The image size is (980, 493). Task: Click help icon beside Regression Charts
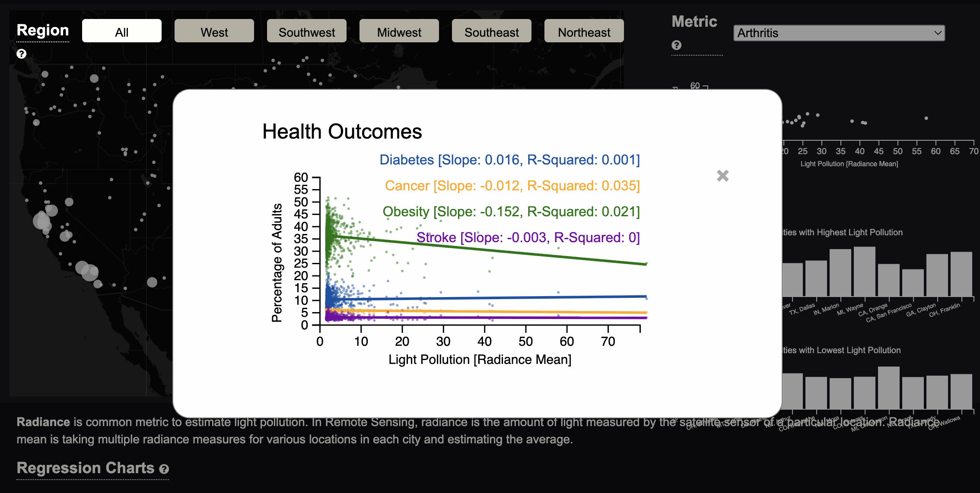point(164,469)
